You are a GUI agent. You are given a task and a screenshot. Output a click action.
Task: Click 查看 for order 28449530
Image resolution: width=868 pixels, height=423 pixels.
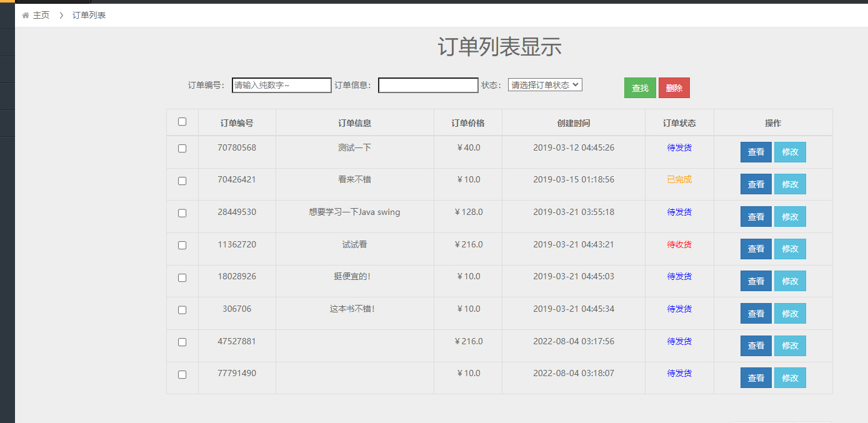[x=756, y=217]
